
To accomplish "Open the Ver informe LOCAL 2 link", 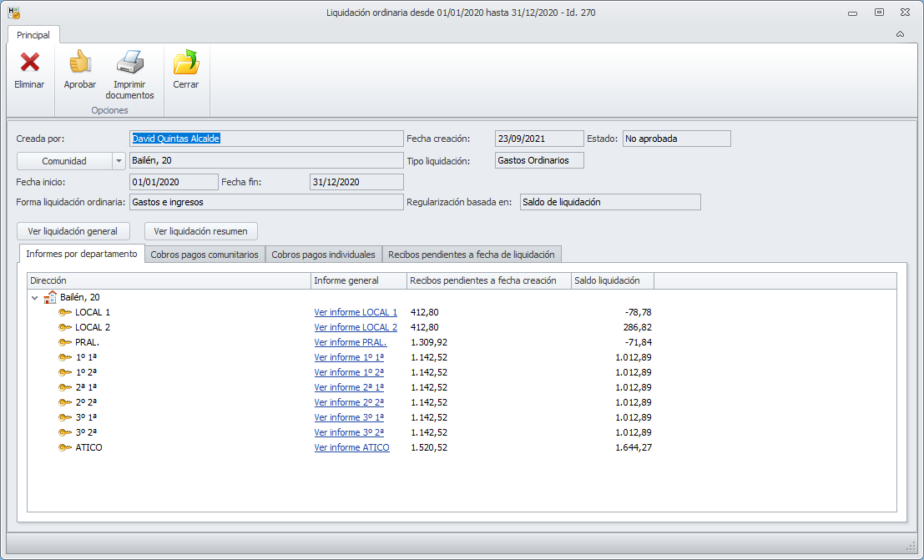I will pos(356,327).
